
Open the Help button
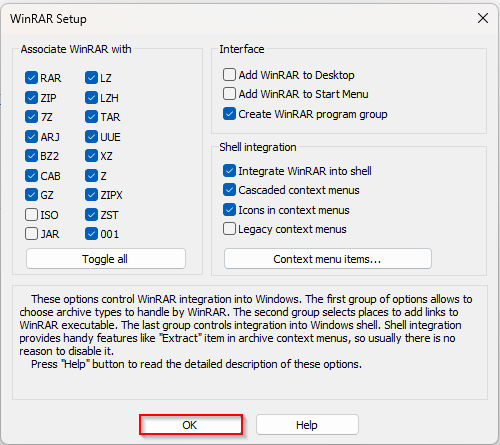(x=307, y=425)
